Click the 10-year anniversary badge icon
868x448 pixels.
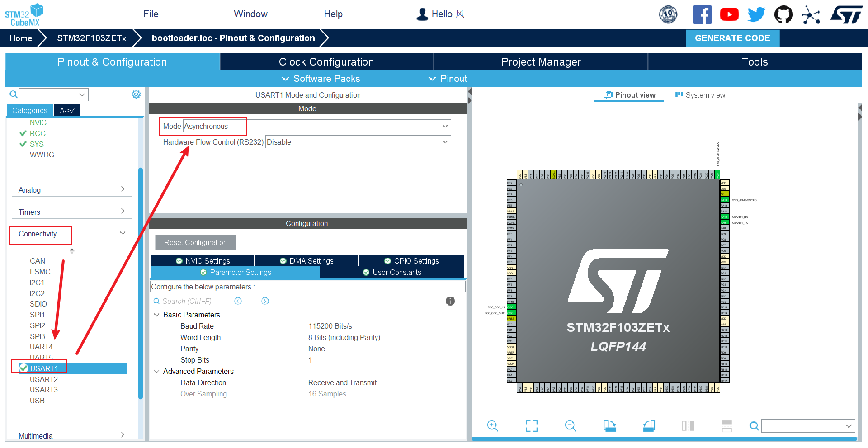click(x=668, y=14)
